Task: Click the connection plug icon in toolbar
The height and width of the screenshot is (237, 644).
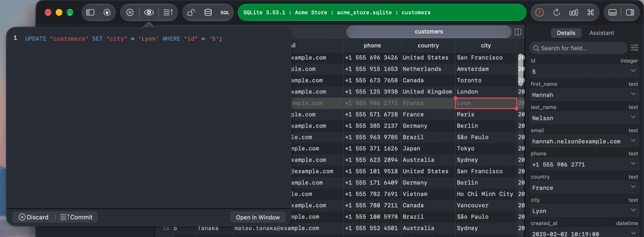Action: [x=107, y=12]
